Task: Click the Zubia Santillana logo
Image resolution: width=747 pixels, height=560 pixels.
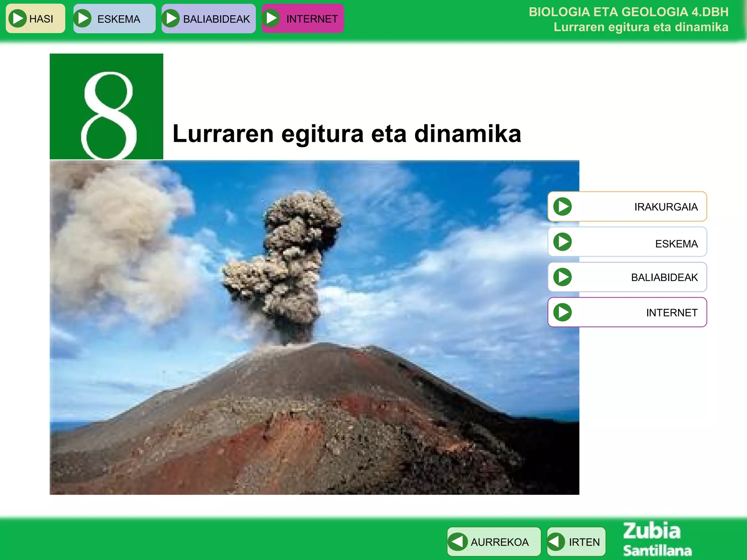Action: click(x=657, y=540)
